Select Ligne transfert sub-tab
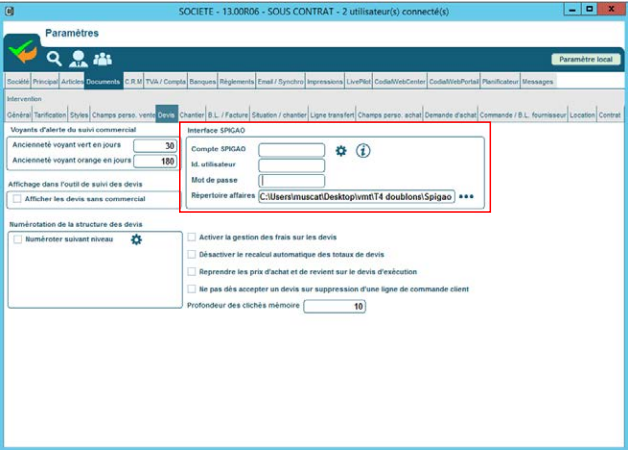Image resolution: width=628 pixels, height=450 pixels. click(x=332, y=115)
